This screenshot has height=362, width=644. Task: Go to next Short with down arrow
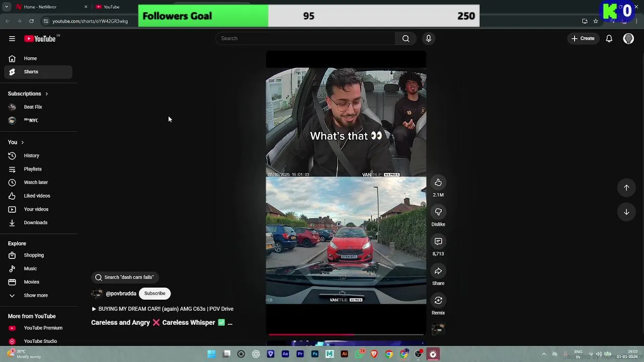(x=626, y=212)
